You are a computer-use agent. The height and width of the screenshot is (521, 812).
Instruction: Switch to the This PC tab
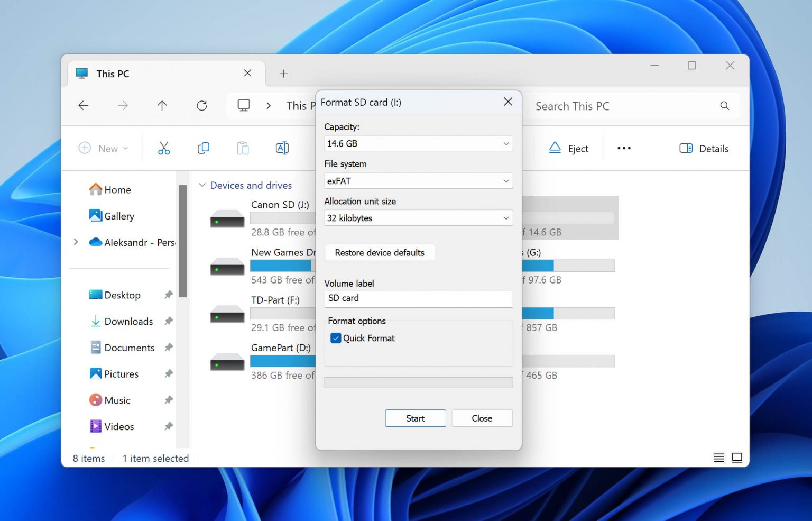point(112,74)
